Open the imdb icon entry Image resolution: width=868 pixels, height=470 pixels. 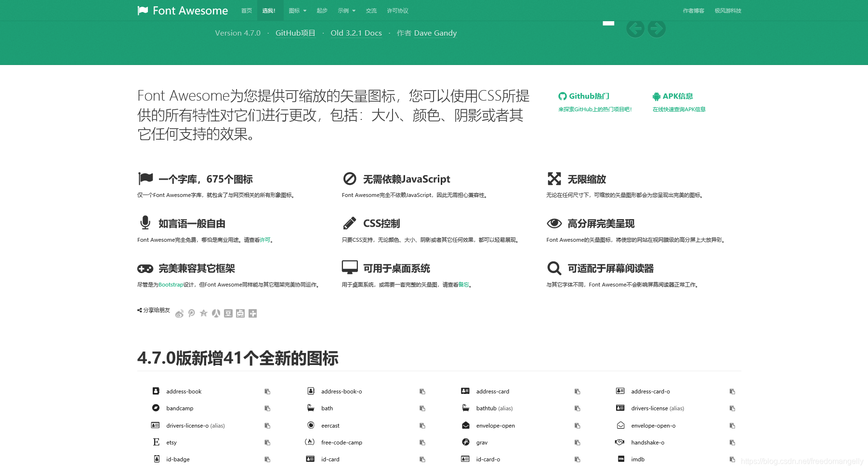[x=631, y=459]
